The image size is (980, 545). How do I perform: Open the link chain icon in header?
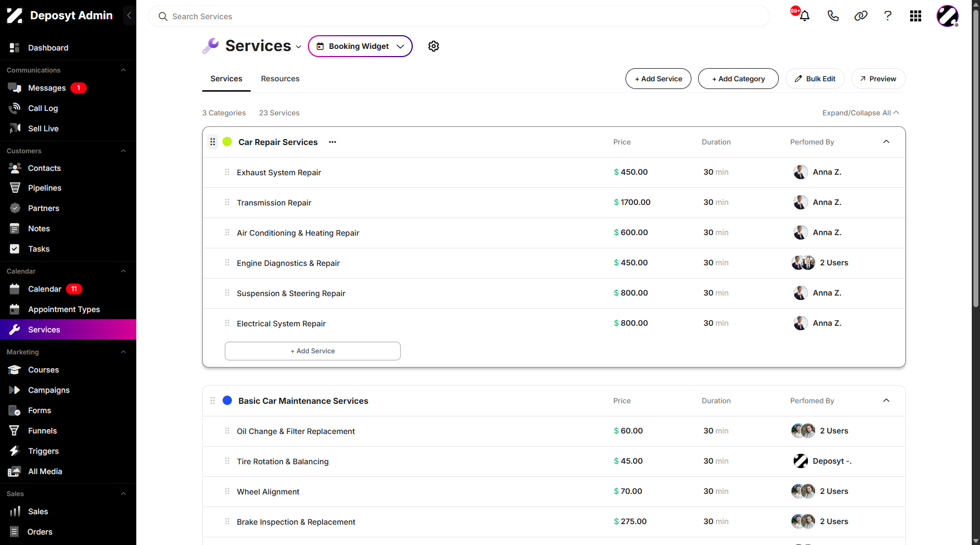pyautogui.click(x=861, y=16)
